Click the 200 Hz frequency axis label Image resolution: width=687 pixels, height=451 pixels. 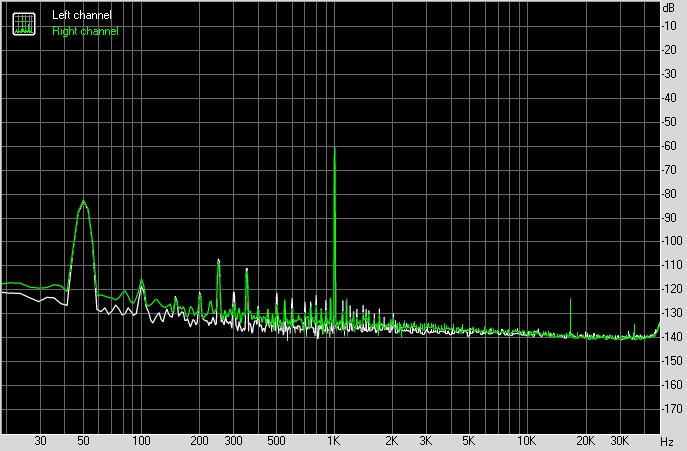point(199,440)
